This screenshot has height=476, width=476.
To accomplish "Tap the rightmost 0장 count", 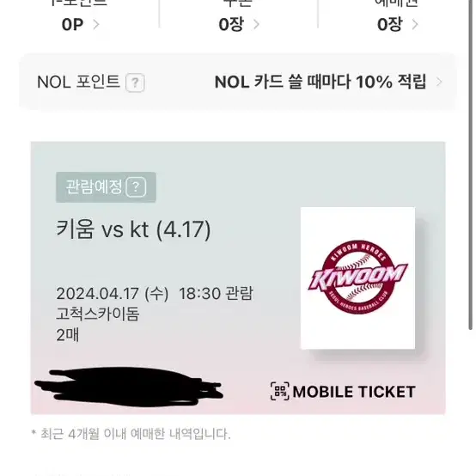I will pos(390,25).
